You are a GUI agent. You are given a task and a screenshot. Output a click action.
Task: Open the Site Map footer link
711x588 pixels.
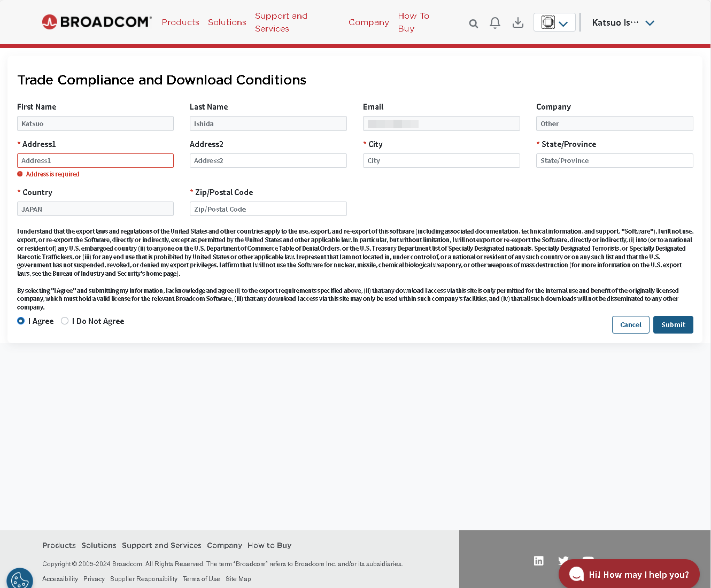238,579
